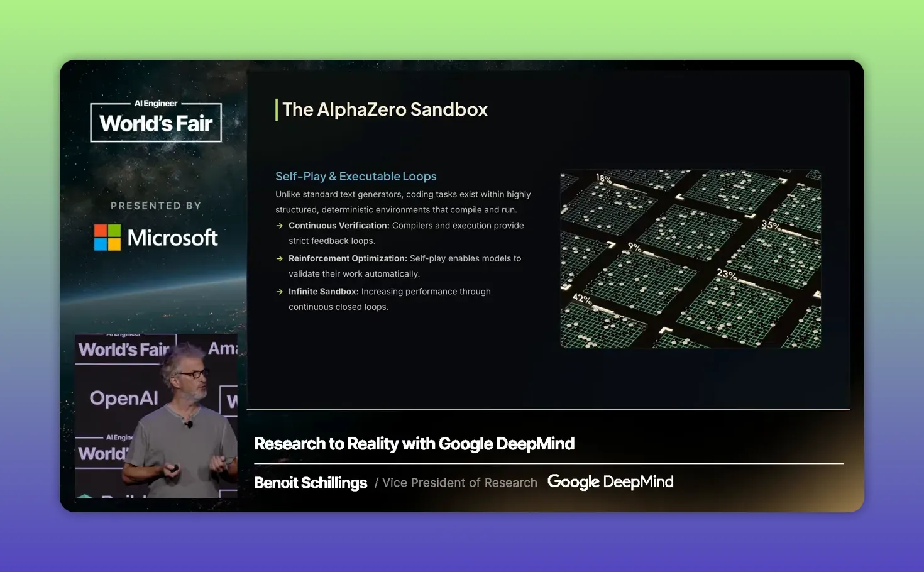Click 'Unlike standard text generators' paragraph
Viewport: 924px width, 572px height.
click(x=403, y=202)
